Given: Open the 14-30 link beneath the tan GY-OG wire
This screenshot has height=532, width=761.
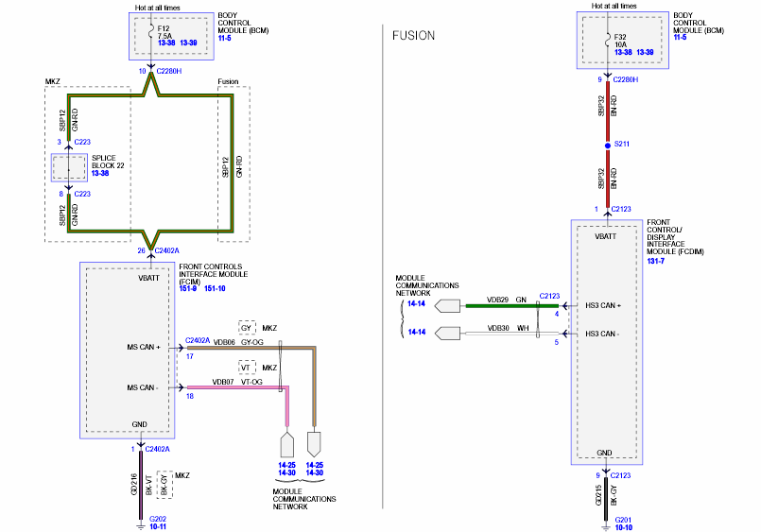Looking at the screenshot, I should [x=315, y=472].
